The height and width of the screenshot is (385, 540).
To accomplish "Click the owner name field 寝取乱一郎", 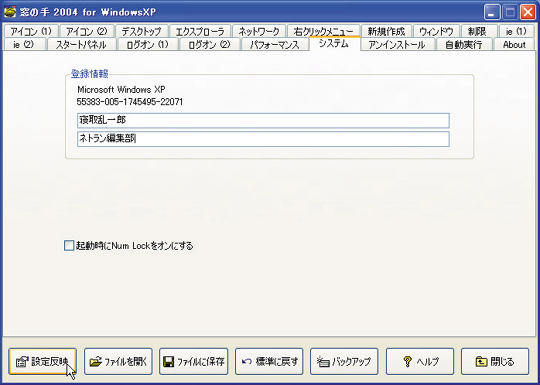I will pyautogui.click(x=263, y=121).
